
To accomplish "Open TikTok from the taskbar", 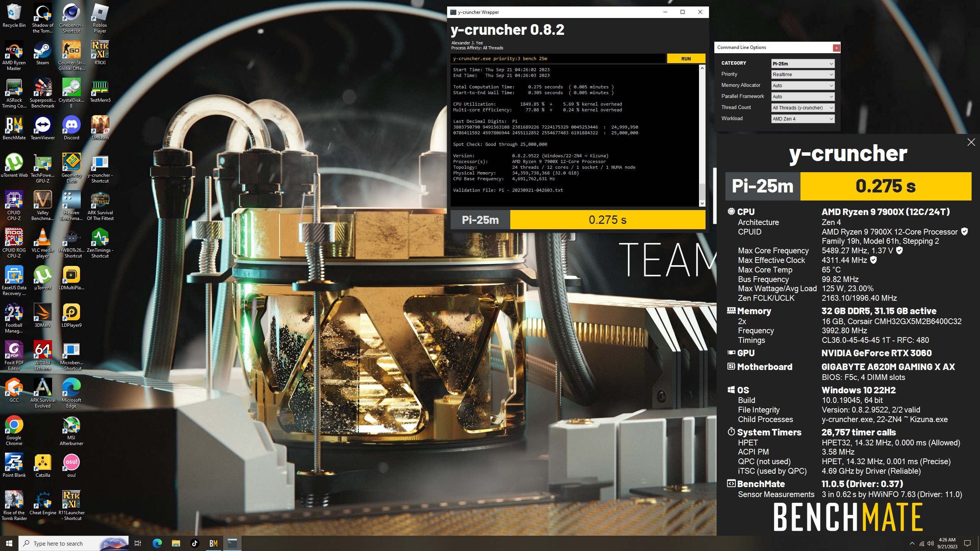I will click(194, 543).
